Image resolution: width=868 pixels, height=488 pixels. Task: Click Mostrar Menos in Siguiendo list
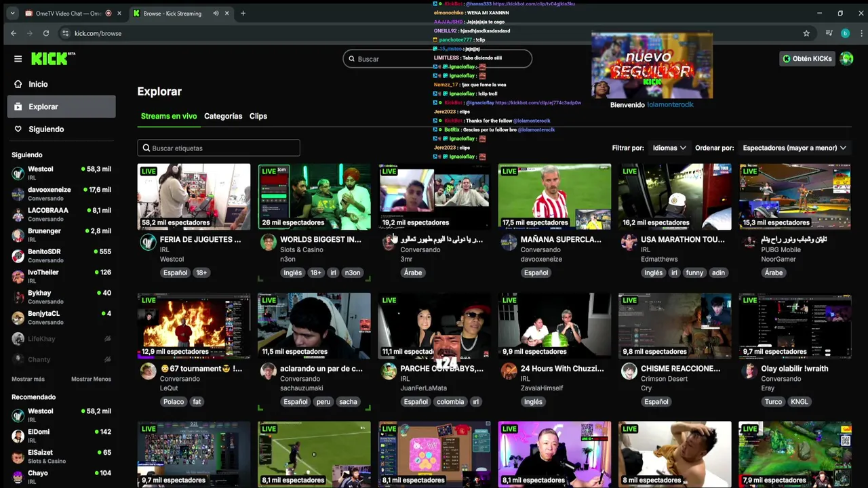pos(91,379)
